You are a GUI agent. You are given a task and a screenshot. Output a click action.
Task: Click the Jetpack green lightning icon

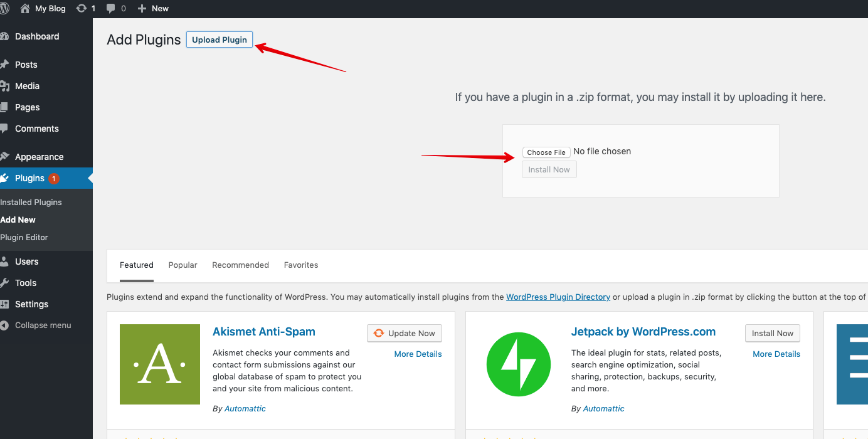(518, 364)
